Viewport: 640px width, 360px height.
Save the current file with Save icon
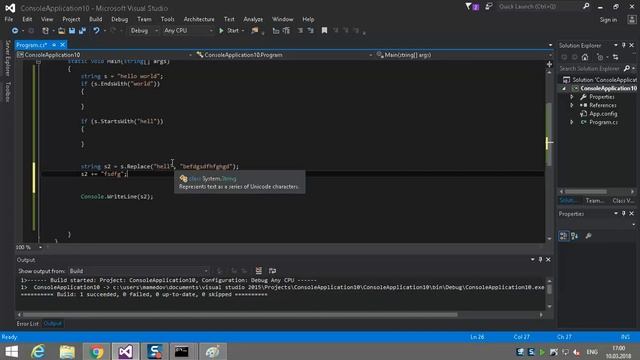coord(72,31)
